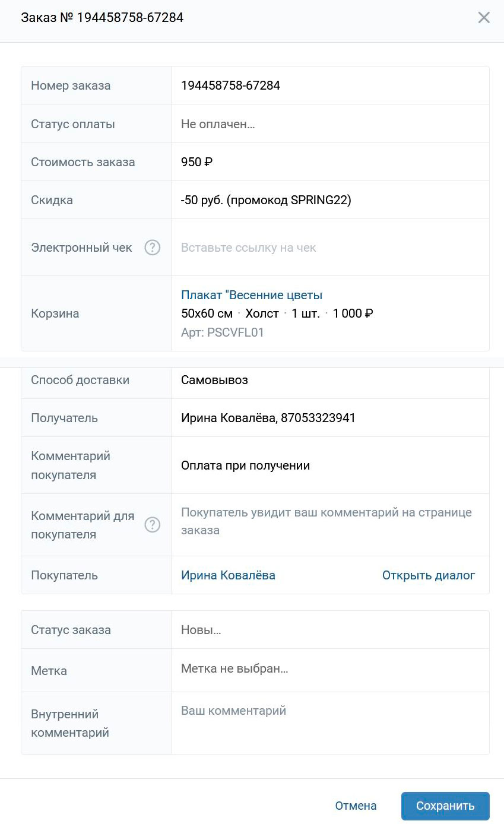The width and height of the screenshot is (504, 824).
Task: Click the Вставьте ссылку на чек input field
Action: point(330,248)
